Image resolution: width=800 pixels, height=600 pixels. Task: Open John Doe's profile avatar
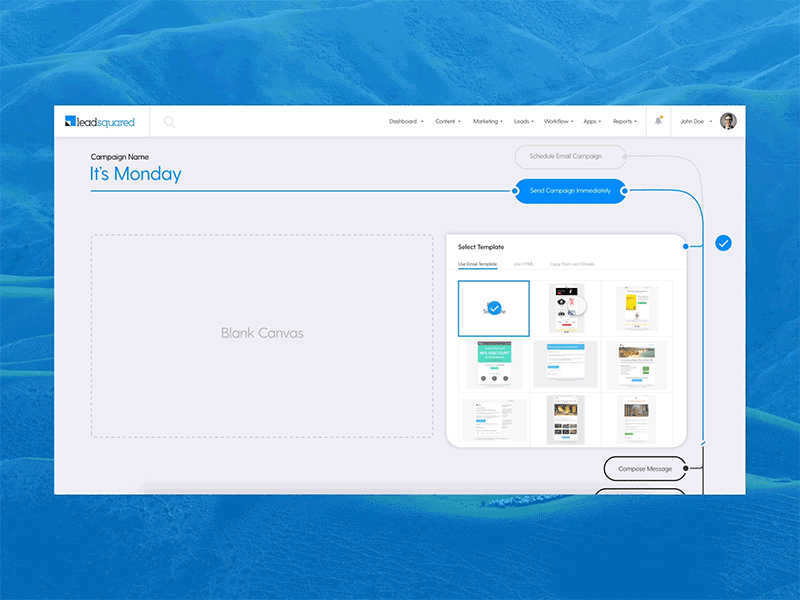pyautogui.click(x=728, y=120)
